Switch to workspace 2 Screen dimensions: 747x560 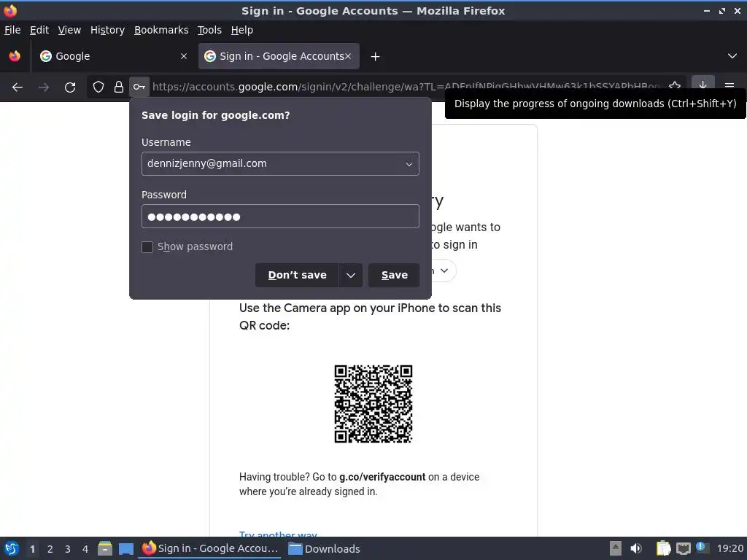[x=50, y=549]
